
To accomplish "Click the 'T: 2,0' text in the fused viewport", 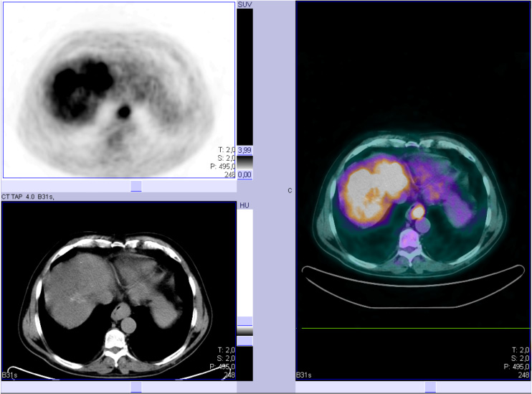I will (x=521, y=350).
